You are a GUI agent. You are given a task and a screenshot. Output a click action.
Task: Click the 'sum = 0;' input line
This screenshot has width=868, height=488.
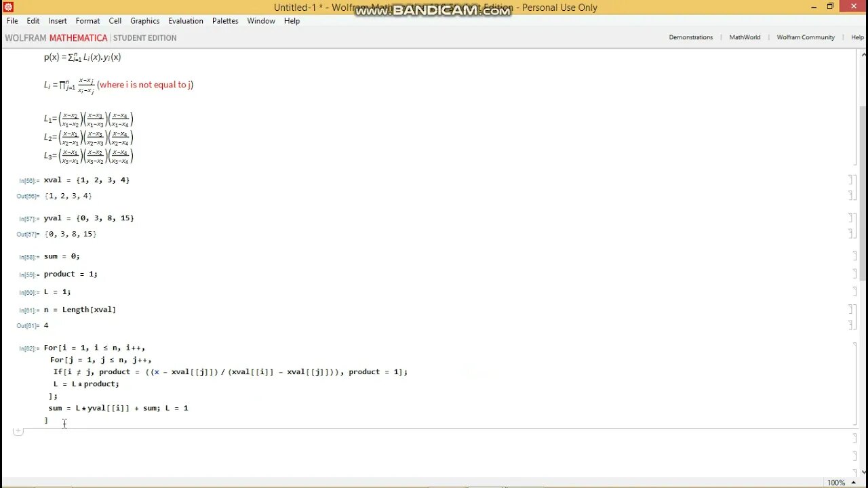click(62, 256)
